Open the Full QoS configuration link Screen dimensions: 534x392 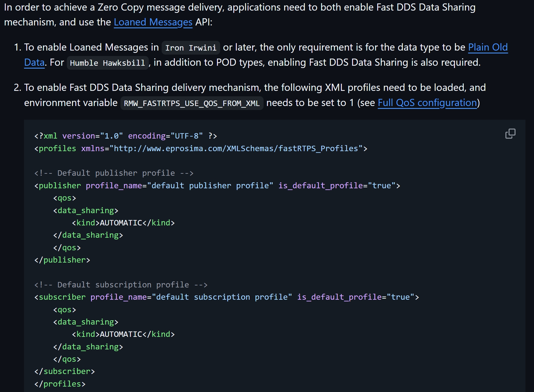click(427, 103)
